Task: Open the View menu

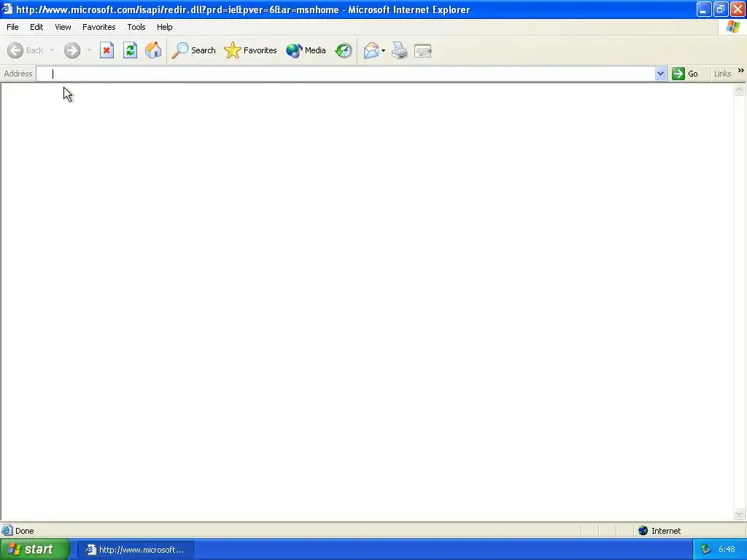Action: coord(63,27)
